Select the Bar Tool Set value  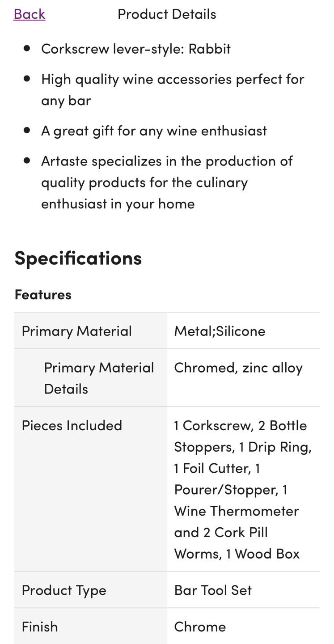pyautogui.click(x=213, y=590)
